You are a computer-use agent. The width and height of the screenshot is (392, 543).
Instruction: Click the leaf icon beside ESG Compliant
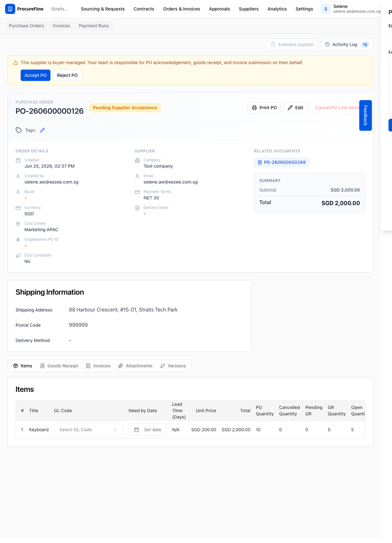click(18, 256)
